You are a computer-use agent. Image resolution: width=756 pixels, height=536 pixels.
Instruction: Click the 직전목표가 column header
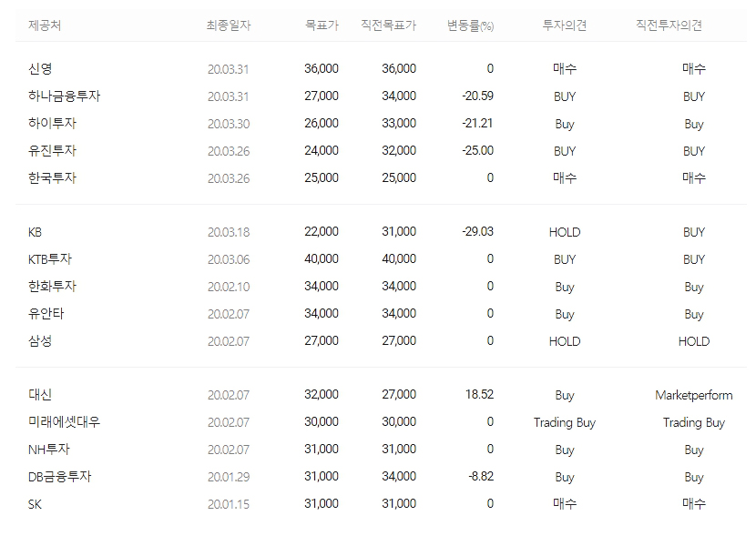(x=389, y=25)
